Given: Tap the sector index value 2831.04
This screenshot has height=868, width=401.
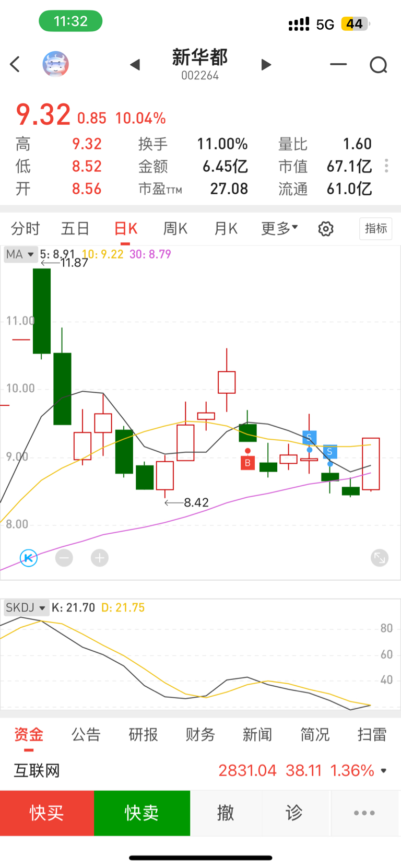Looking at the screenshot, I should [x=247, y=770].
